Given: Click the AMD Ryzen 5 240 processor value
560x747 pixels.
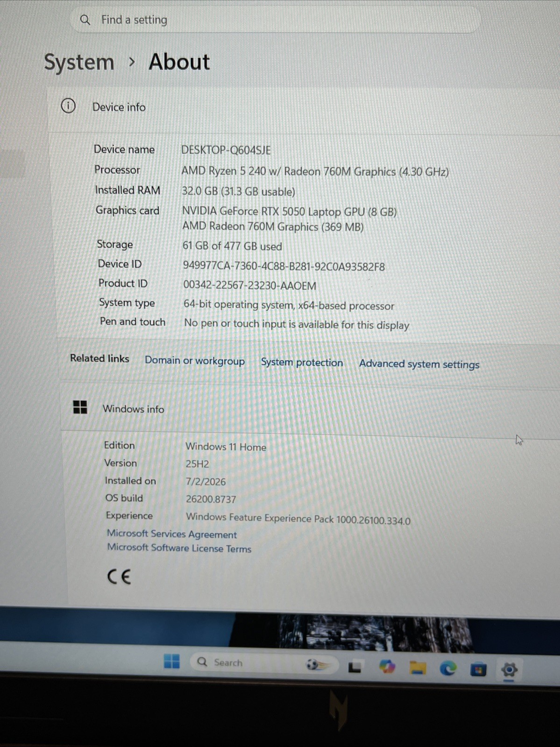Looking at the screenshot, I should pos(315,171).
